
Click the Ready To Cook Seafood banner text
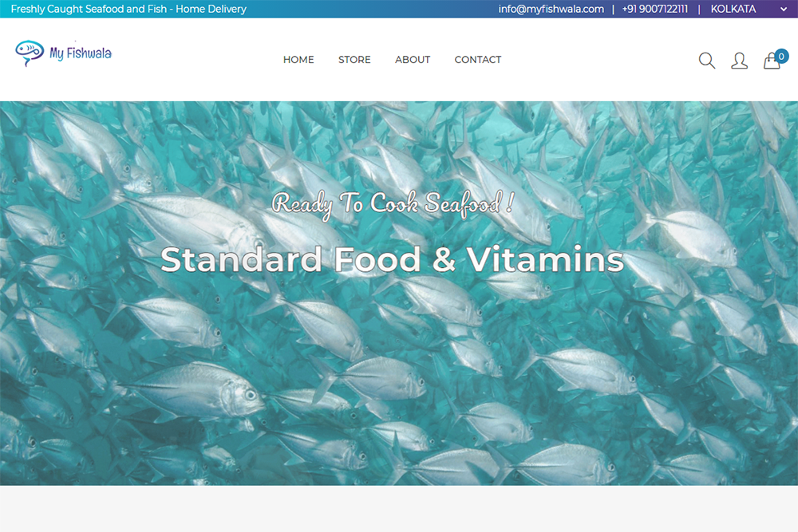click(x=392, y=204)
